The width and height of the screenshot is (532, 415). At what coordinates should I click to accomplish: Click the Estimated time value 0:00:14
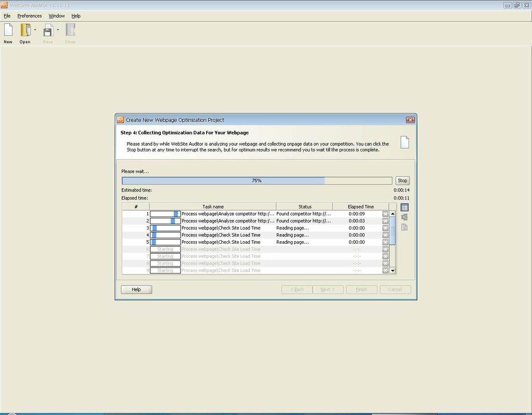(401, 190)
